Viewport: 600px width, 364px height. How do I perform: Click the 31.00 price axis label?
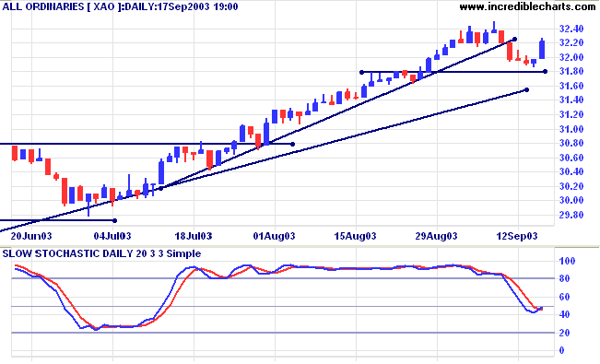click(571, 129)
